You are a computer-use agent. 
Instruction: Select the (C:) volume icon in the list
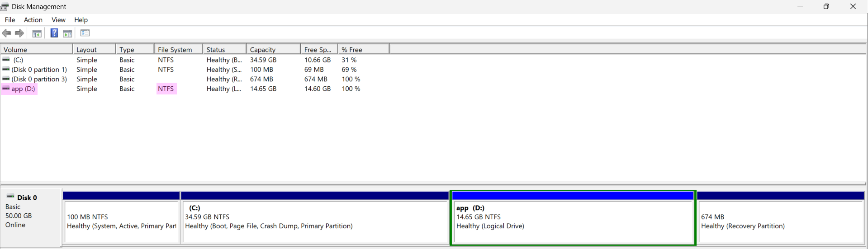coord(6,60)
